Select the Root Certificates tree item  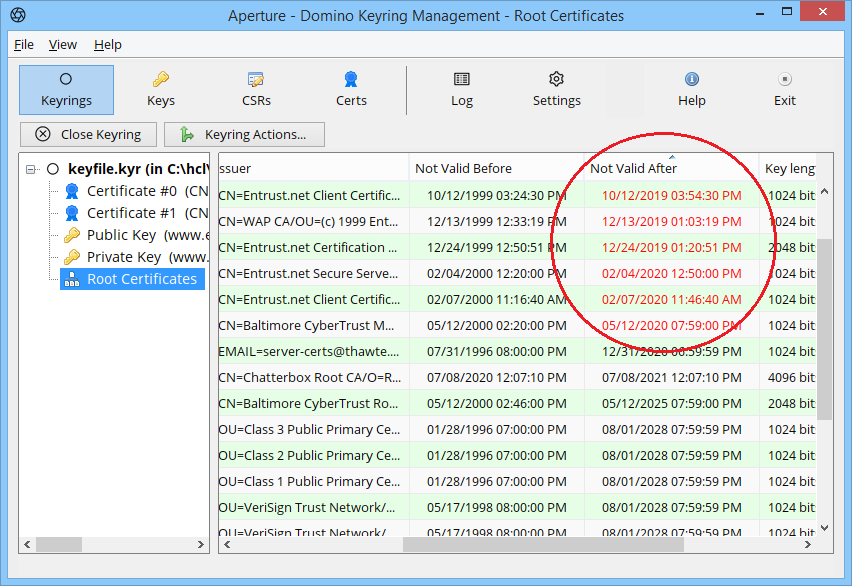[x=133, y=279]
